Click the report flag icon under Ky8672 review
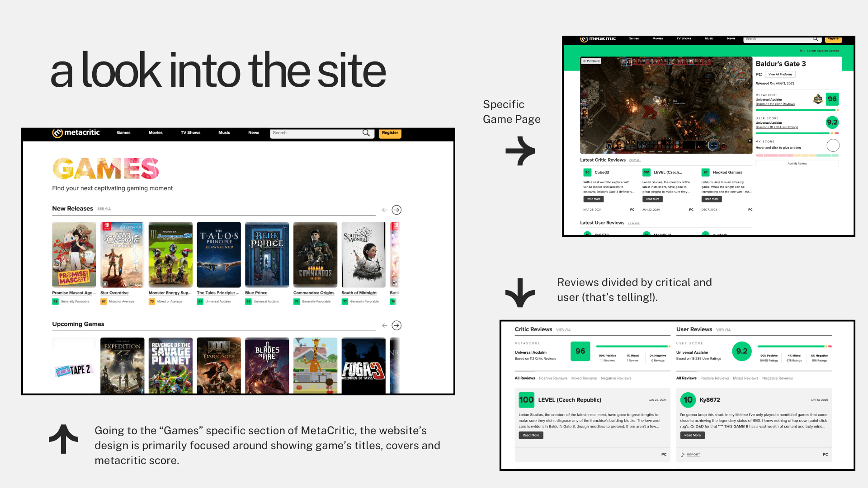868x488 pixels. [683, 455]
